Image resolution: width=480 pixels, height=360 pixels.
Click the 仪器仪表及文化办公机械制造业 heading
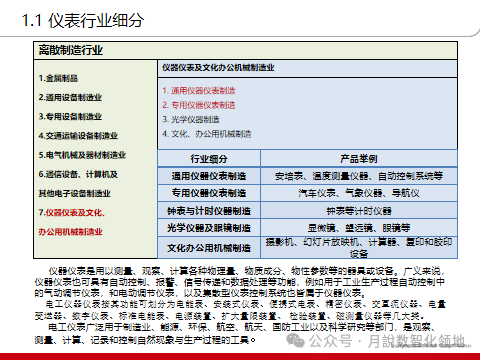(218, 68)
